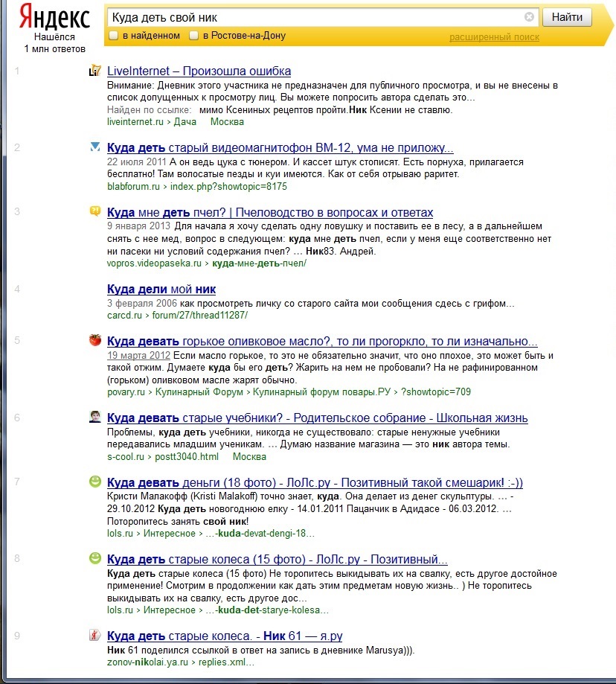616x684 pixels.
Task: Click '?showtopic=709' path link
Action: click(436, 391)
